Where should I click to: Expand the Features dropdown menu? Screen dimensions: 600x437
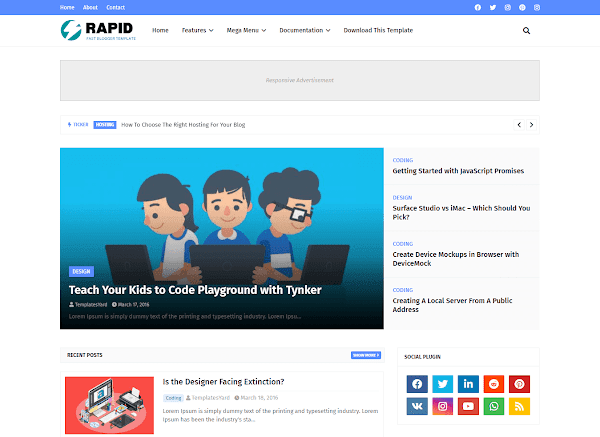click(x=197, y=30)
